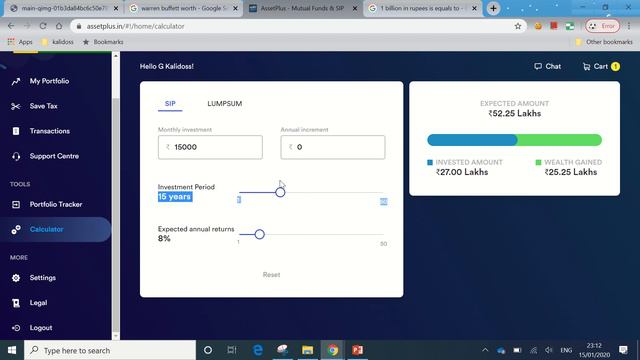The height and width of the screenshot is (360, 640).
Task: Click the Save Tax scissors icon
Action: point(16,107)
